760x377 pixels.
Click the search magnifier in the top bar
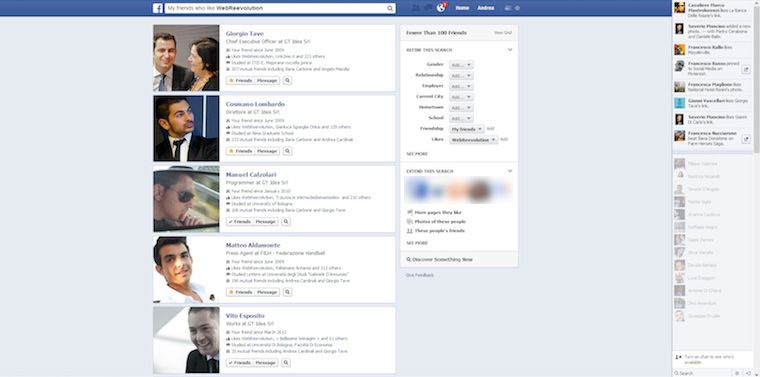coord(390,8)
